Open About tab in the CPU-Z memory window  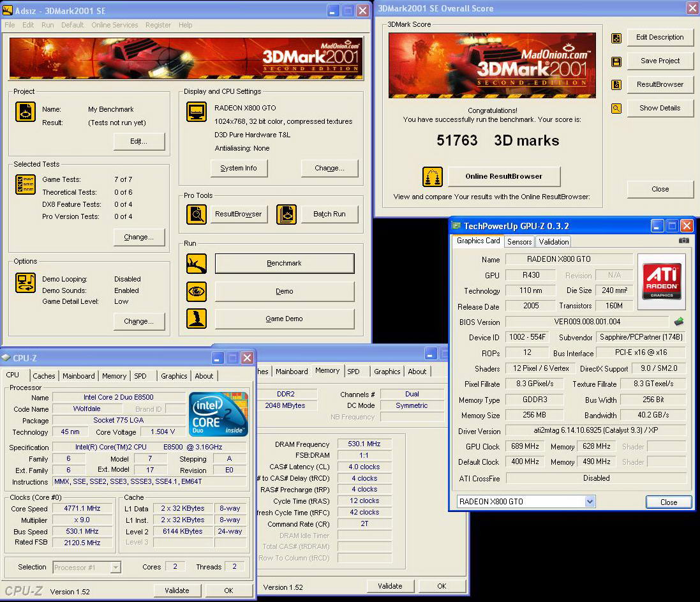pyautogui.click(x=417, y=372)
